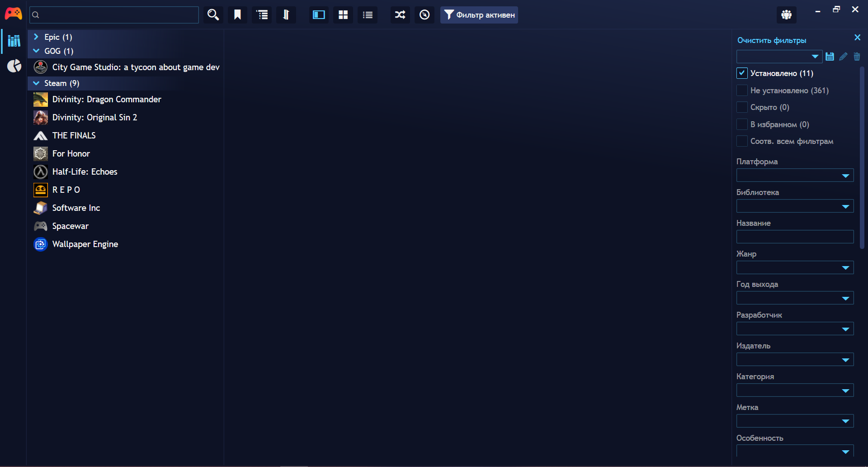The image size is (868, 467).
Task: Collapse the Steam (9) group
Action: 36,83
